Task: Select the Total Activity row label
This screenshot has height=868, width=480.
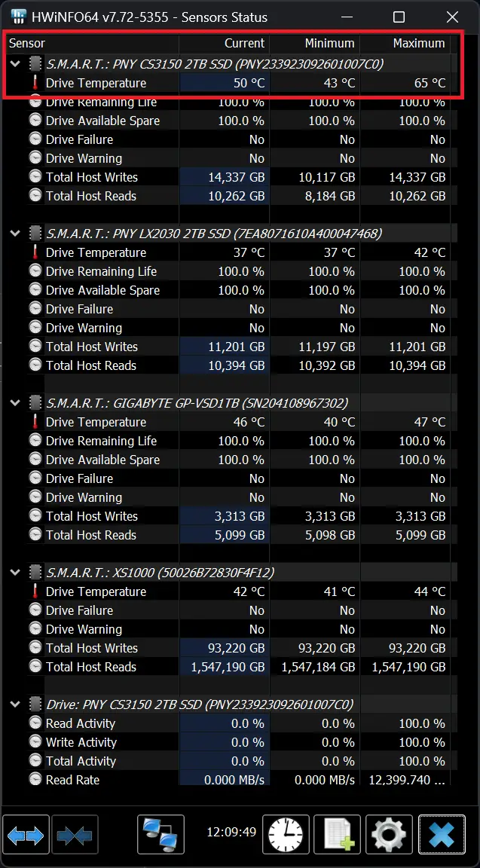Action: coord(81,760)
